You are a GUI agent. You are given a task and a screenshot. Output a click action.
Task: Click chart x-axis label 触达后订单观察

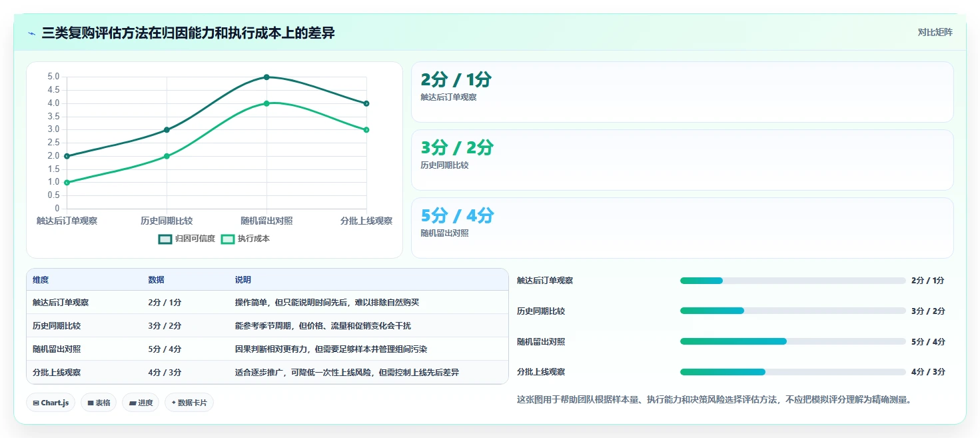pos(67,221)
